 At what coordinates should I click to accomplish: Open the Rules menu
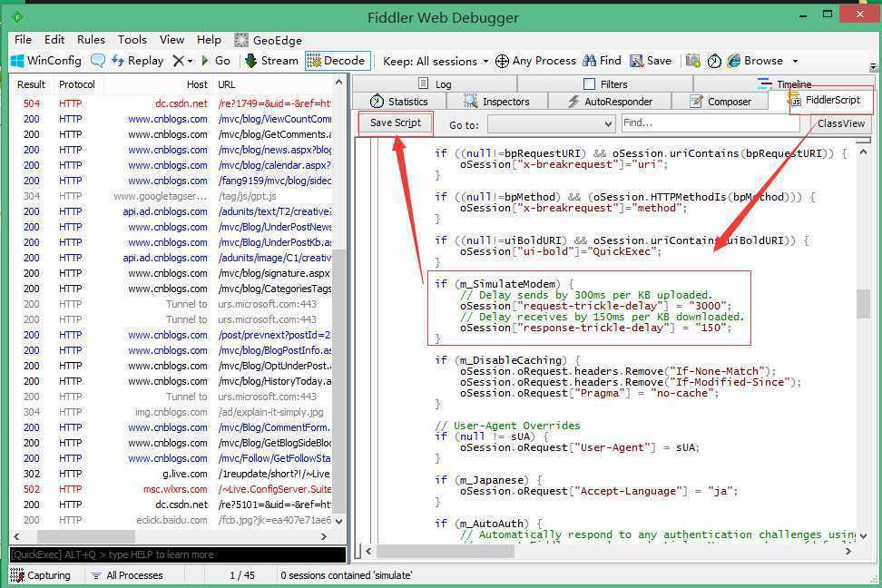coord(91,39)
